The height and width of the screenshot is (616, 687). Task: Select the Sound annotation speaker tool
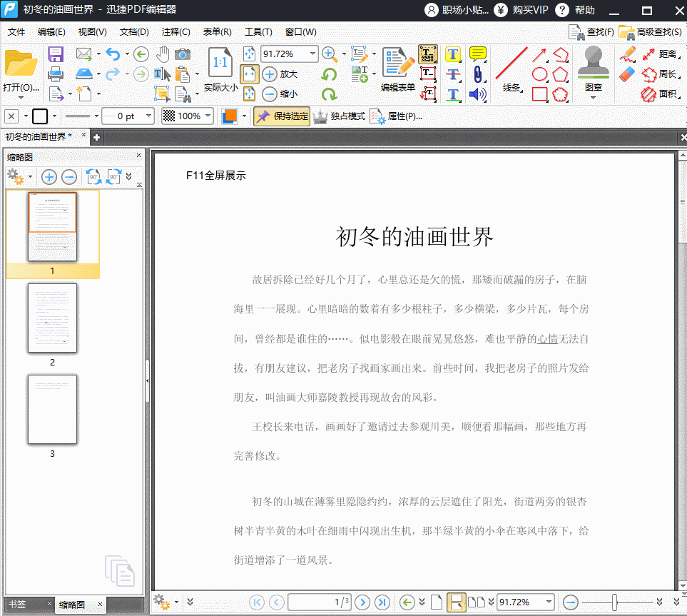(x=477, y=94)
